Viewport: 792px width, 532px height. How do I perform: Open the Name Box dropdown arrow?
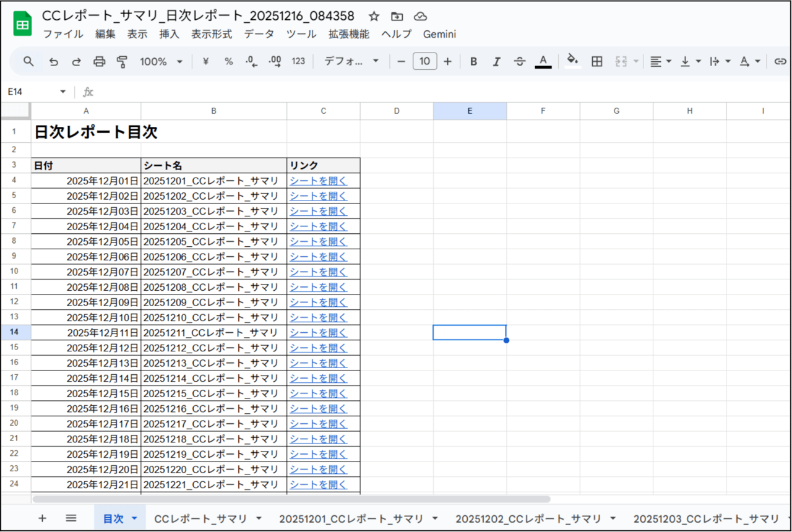[x=62, y=92]
